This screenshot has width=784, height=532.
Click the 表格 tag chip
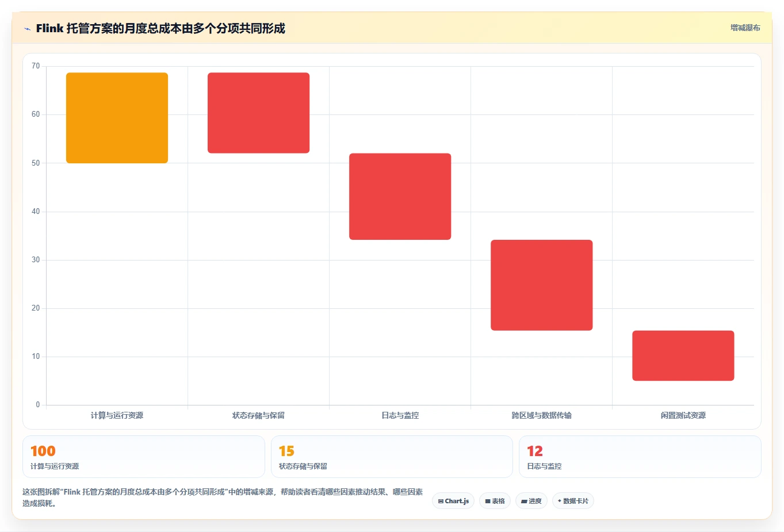pos(495,501)
